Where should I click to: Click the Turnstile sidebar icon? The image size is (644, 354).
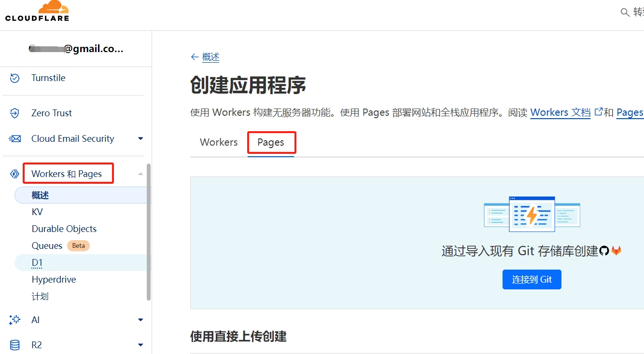[15, 78]
